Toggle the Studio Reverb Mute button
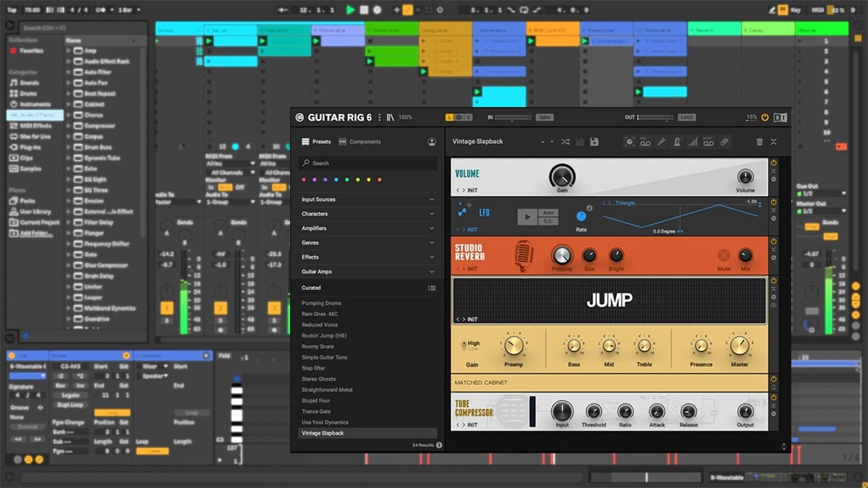Screen dimensions: 868x488 [x=723, y=255]
